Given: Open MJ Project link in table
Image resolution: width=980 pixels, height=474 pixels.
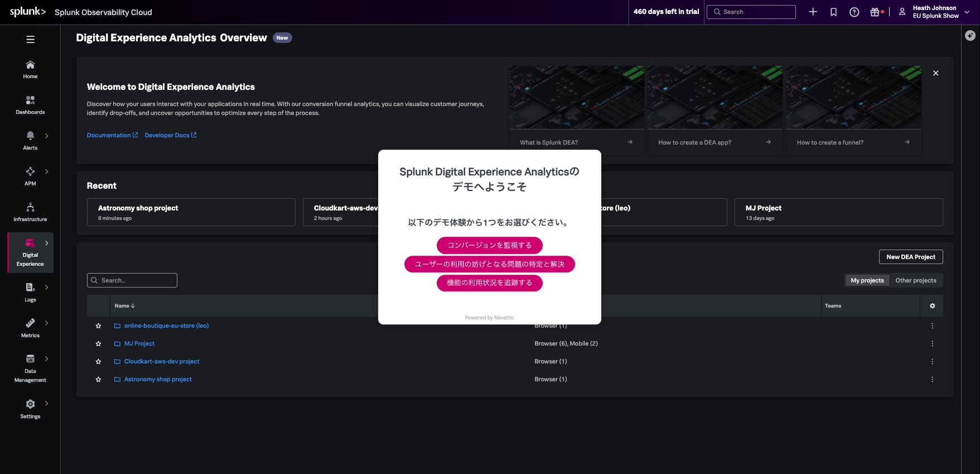Looking at the screenshot, I should click(139, 344).
